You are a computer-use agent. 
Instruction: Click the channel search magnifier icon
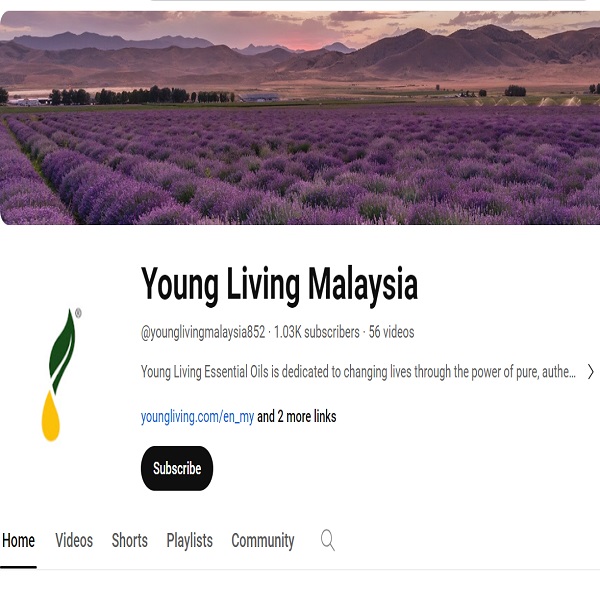pyautogui.click(x=328, y=540)
